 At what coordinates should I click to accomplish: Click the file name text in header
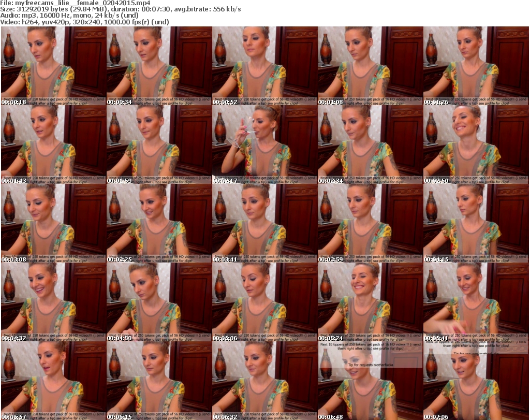[76, 3]
